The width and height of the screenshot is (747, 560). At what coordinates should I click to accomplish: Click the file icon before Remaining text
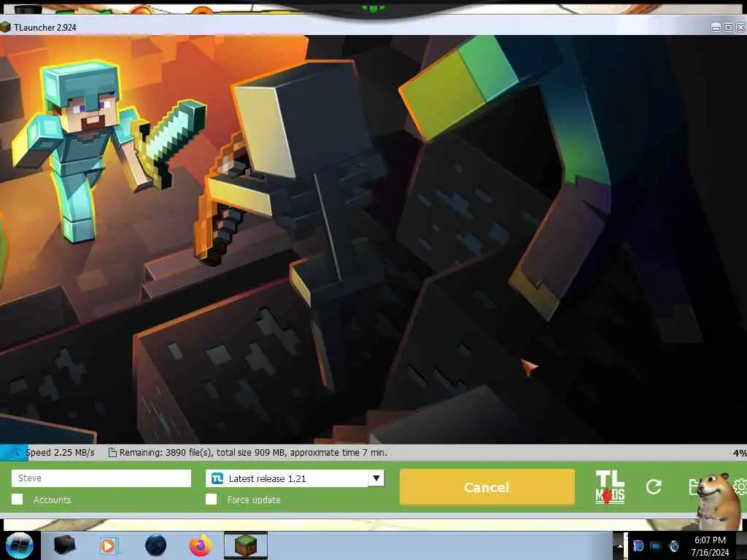point(112,452)
